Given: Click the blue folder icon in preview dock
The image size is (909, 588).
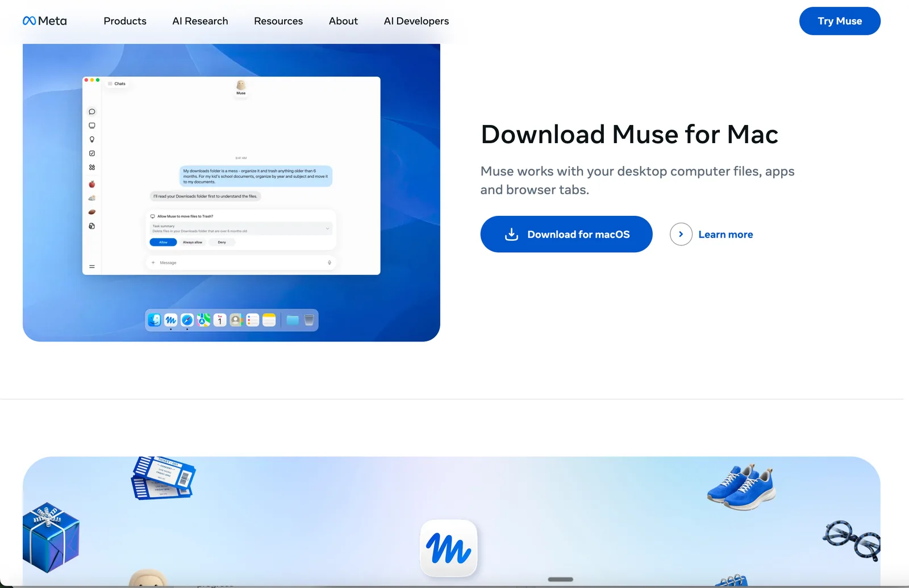Looking at the screenshot, I should click(x=293, y=320).
